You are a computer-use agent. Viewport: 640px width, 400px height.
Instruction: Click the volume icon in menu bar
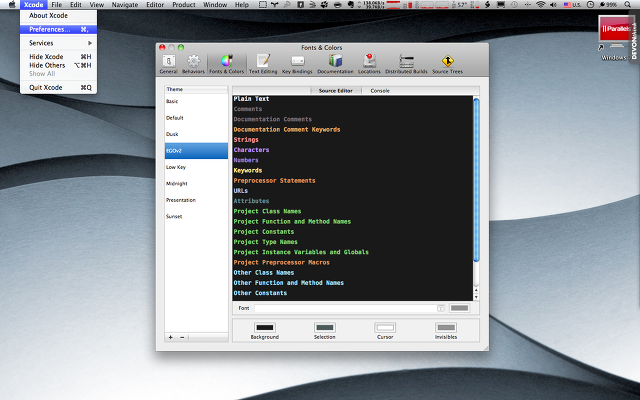[553, 5]
